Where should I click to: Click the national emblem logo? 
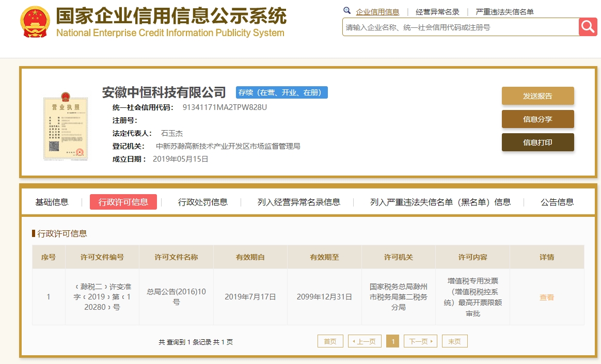pos(35,22)
